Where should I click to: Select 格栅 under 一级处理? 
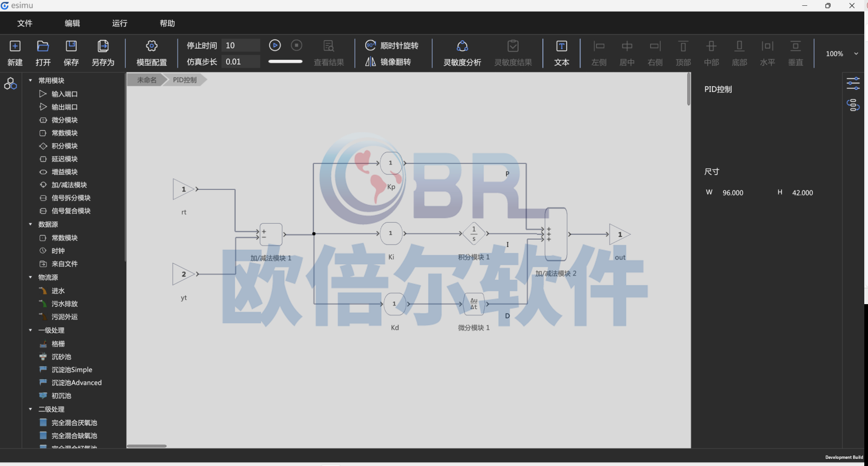[x=58, y=344]
